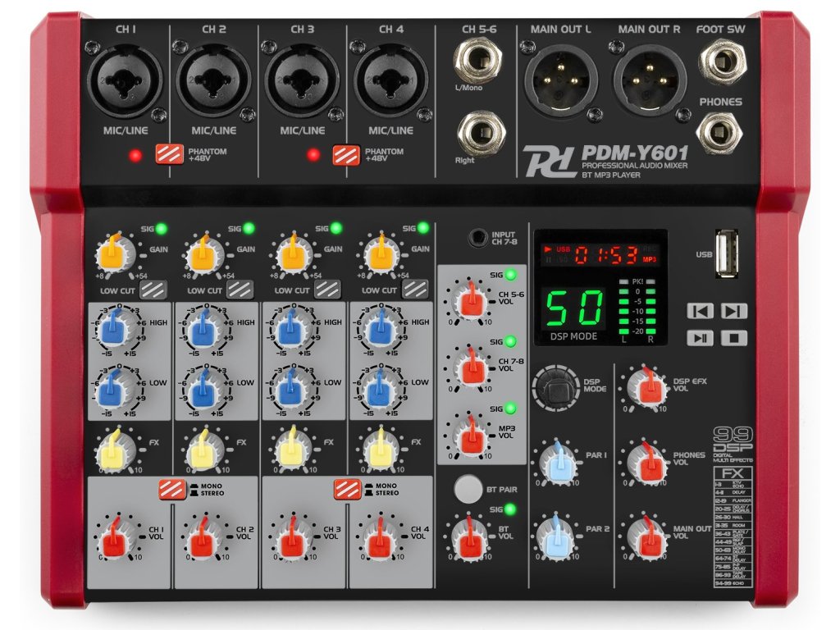Click the USB port
Viewport: 840px width, 630px height.
tap(728, 253)
